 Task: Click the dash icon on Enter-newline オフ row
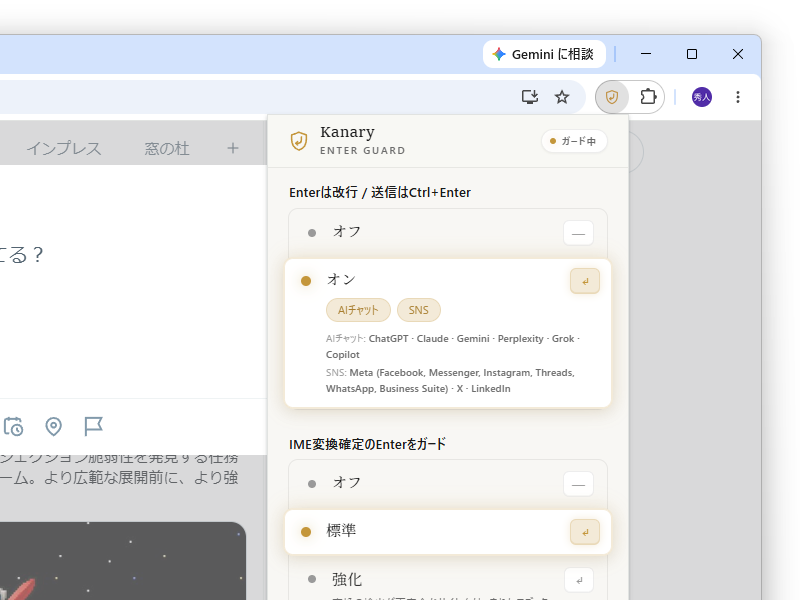578,234
